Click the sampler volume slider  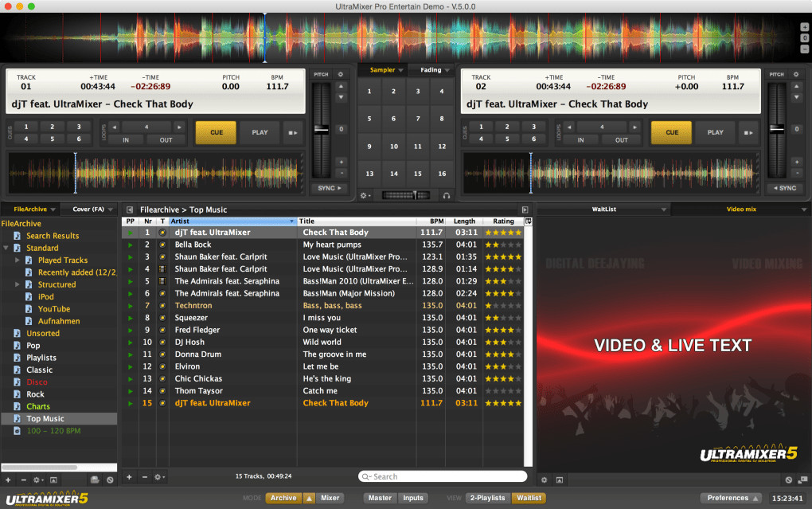(x=406, y=195)
